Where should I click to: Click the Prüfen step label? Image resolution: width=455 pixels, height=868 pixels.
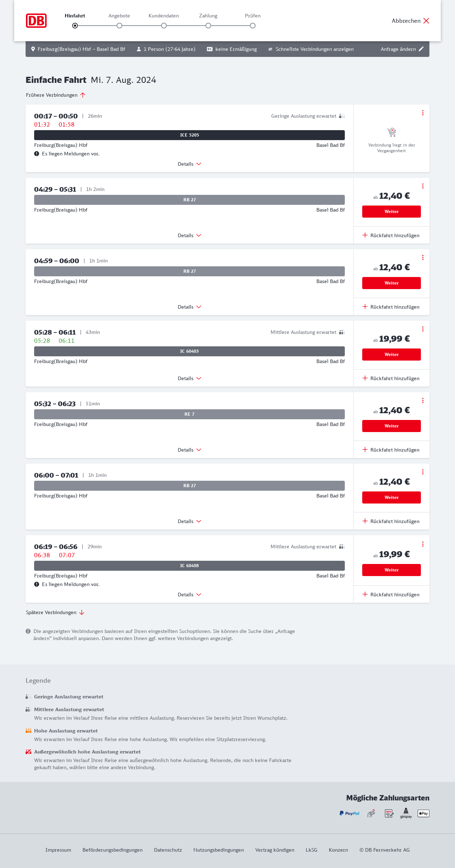pyautogui.click(x=253, y=16)
